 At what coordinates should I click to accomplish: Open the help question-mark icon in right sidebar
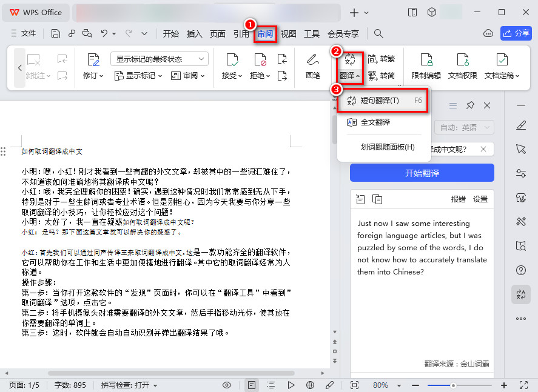click(x=520, y=270)
